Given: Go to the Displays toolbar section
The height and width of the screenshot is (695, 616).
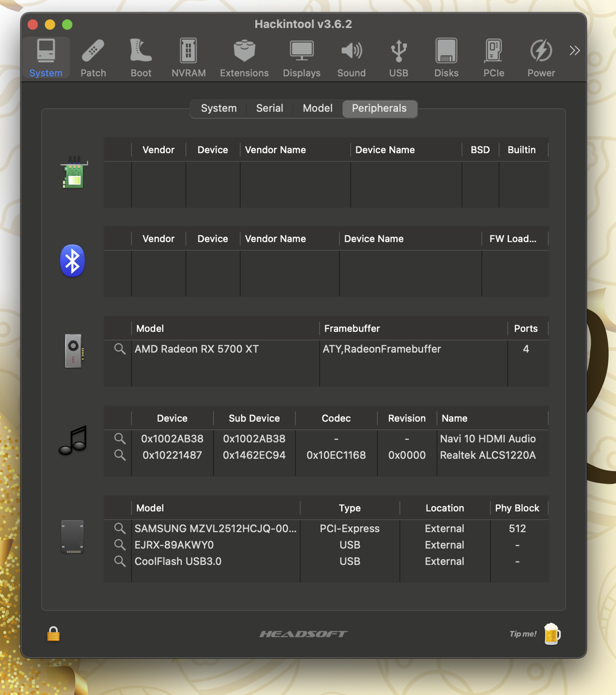Looking at the screenshot, I should (x=302, y=58).
